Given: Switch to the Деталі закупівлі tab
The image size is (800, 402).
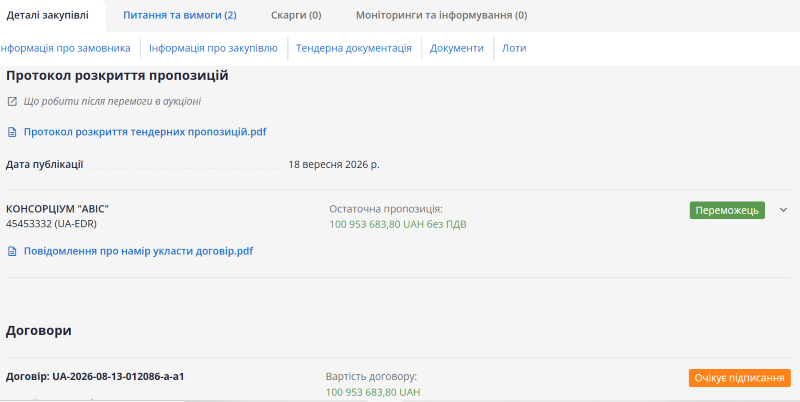Looking at the screenshot, I should 47,15.
